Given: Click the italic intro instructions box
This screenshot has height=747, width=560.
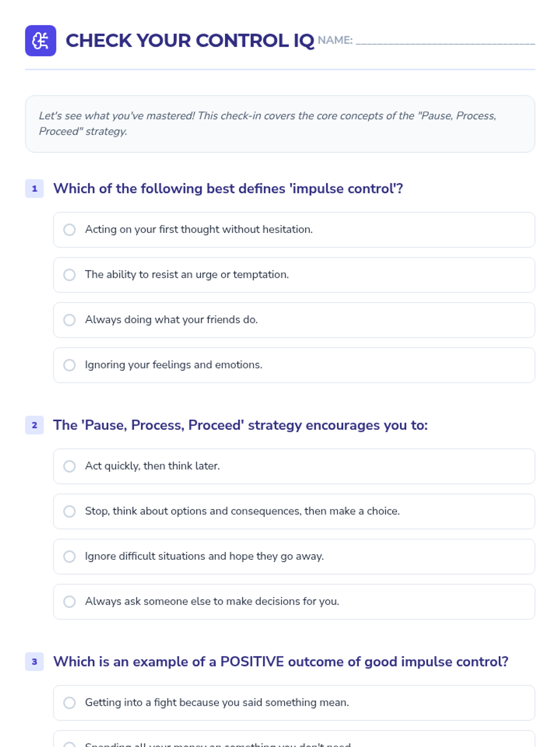Looking at the screenshot, I should coord(280,124).
